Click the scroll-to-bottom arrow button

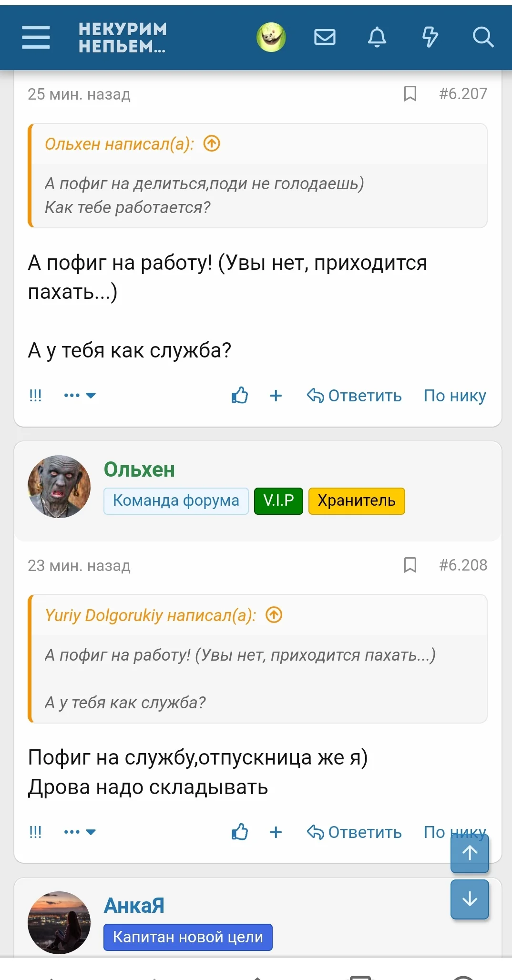click(470, 899)
